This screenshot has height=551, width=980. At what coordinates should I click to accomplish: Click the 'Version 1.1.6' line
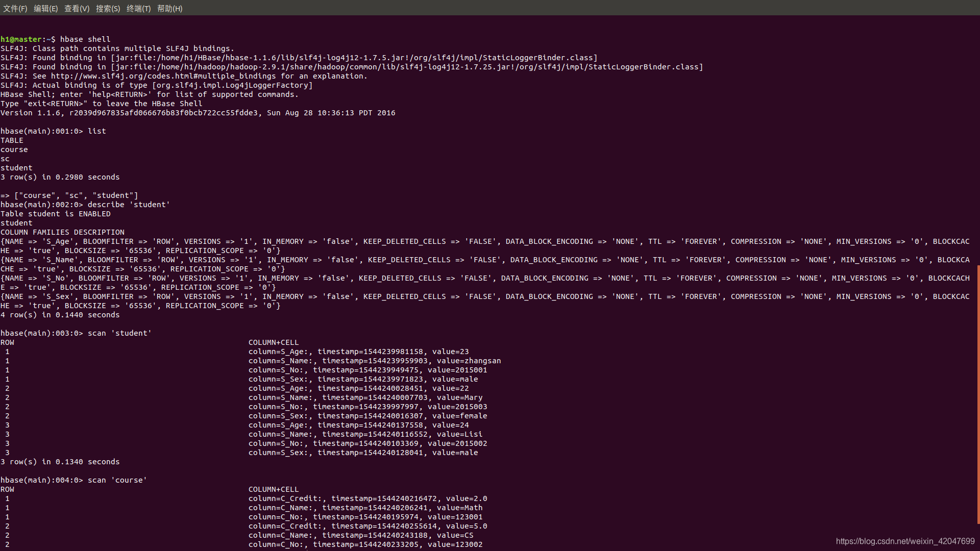click(198, 113)
